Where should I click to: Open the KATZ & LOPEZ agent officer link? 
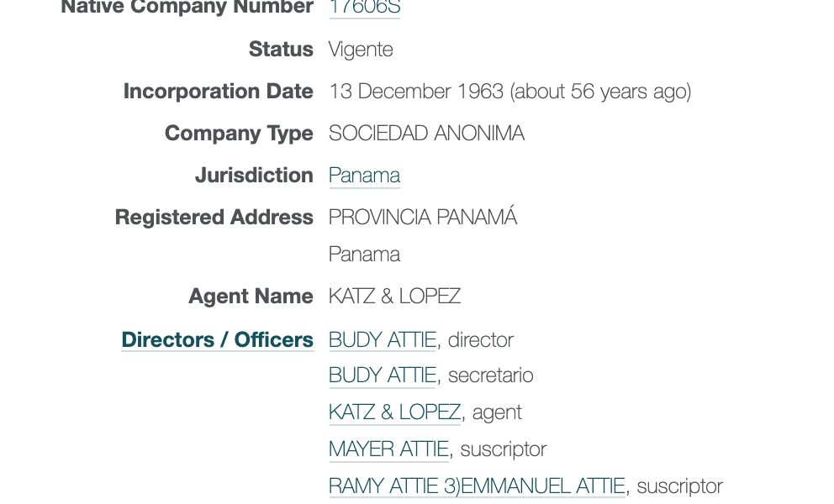pos(394,412)
